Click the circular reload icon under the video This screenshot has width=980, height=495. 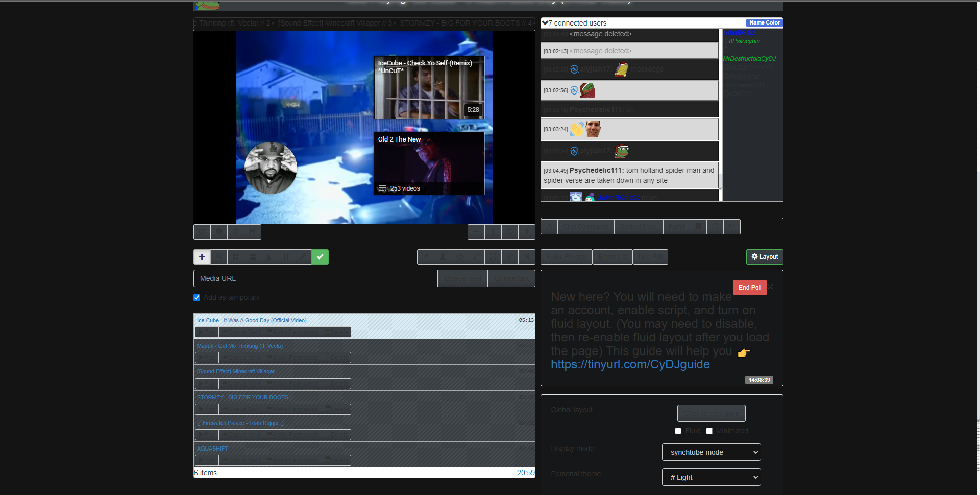tap(510, 232)
